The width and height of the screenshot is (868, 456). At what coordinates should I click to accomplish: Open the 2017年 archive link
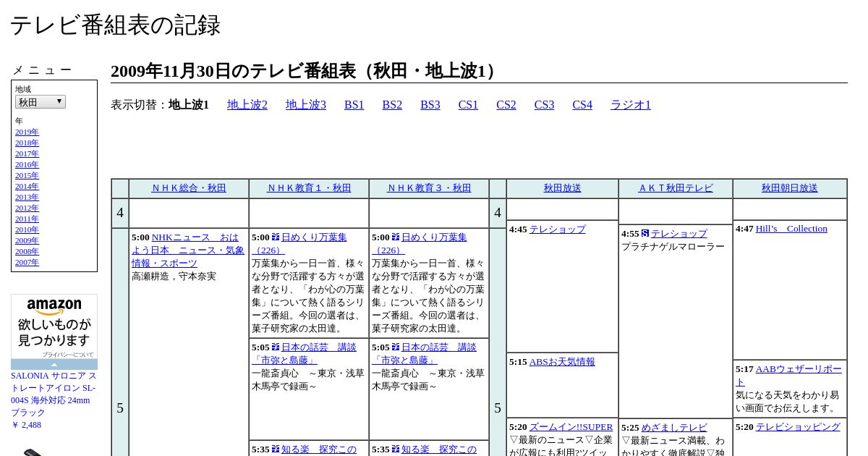(x=27, y=153)
